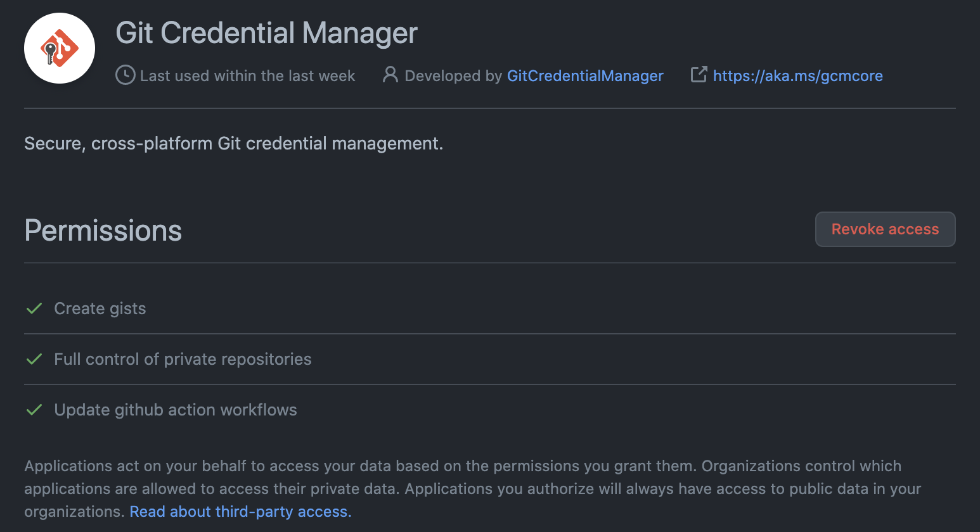
Task: Click the person icon before Developed by
Action: pyautogui.click(x=390, y=75)
